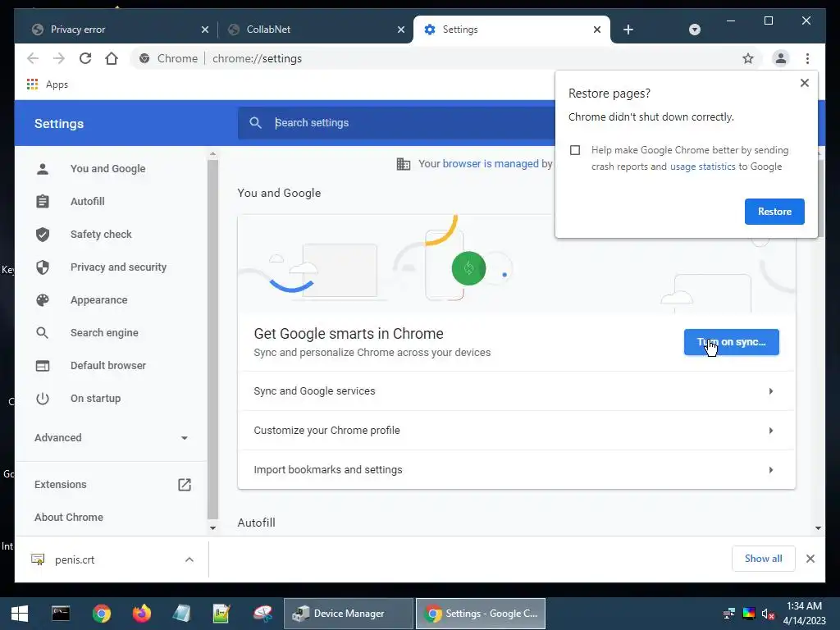Launch Firefox from the taskbar
This screenshot has height=630, width=840.
[x=141, y=614]
